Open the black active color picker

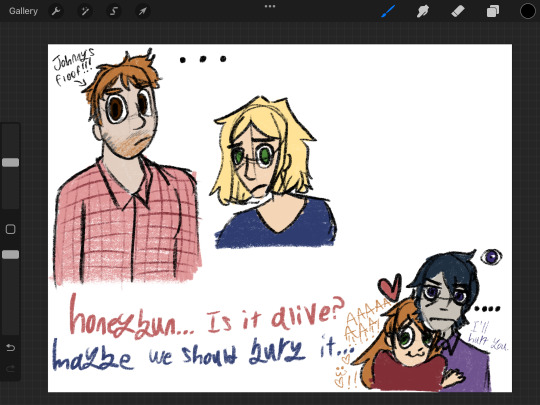tap(527, 11)
